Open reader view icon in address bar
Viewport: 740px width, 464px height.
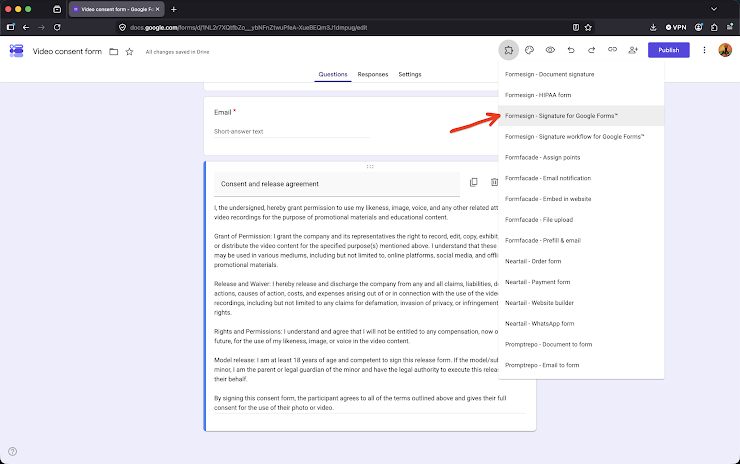pyautogui.click(x=576, y=27)
